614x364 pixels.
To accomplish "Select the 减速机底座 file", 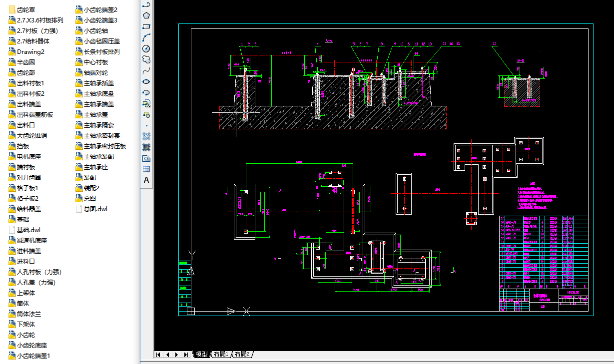I will coord(28,240).
